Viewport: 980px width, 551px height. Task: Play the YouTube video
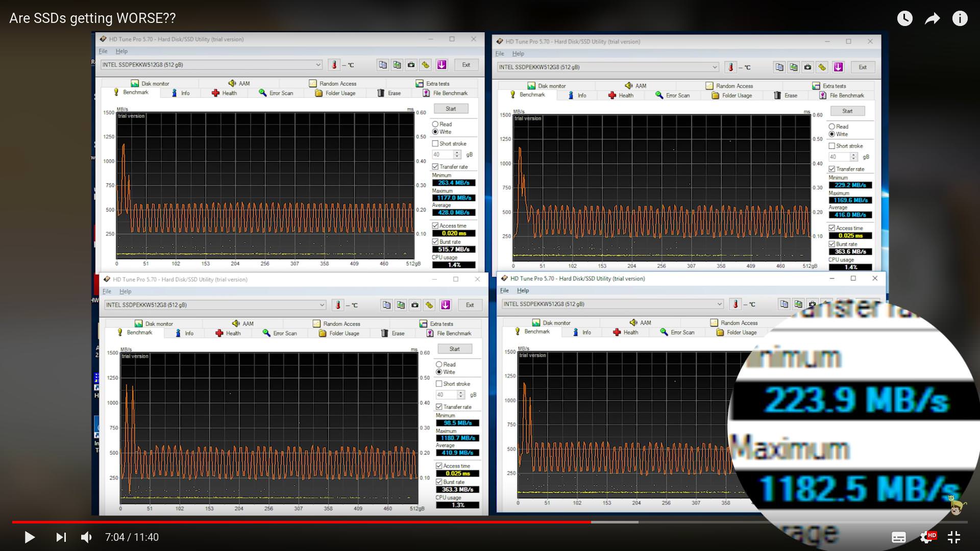pyautogui.click(x=30, y=537)
